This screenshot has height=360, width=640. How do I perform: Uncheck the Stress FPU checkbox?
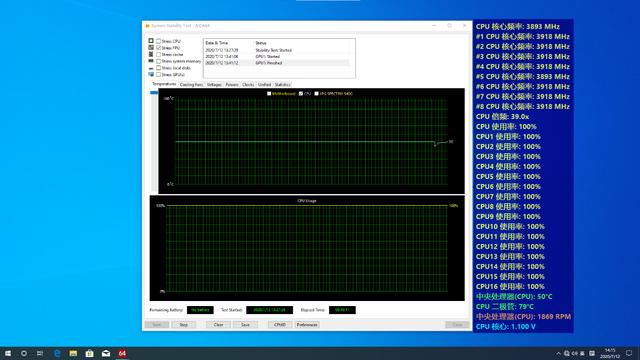pos(158,48)
